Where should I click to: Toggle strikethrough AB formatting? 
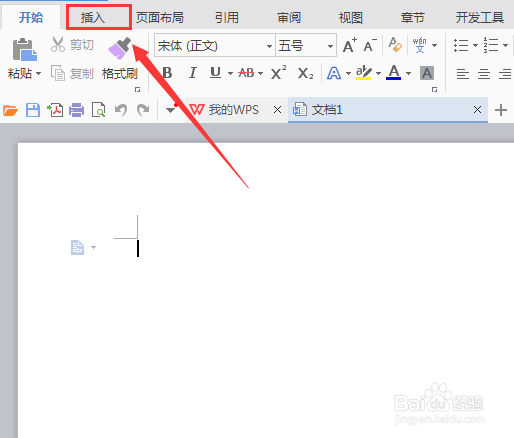click(246, 73)
